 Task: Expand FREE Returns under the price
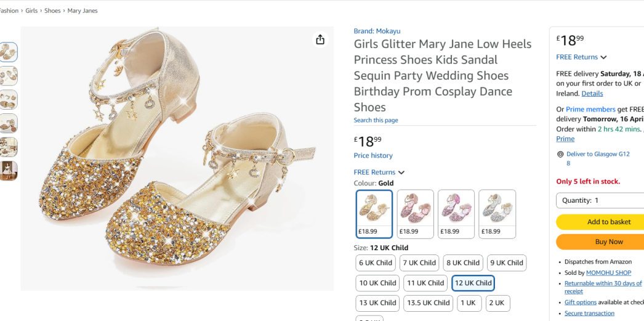(x=379, y=173)
